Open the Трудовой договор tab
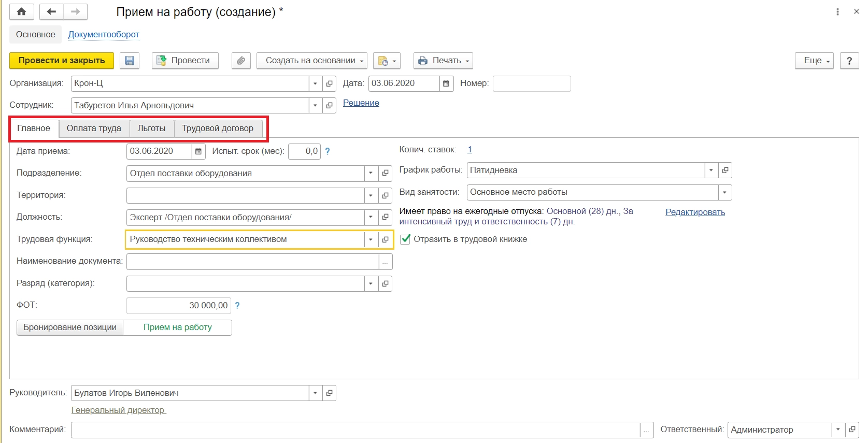The height and width of the screenshot is (443, 868). (x=218, y=128)
